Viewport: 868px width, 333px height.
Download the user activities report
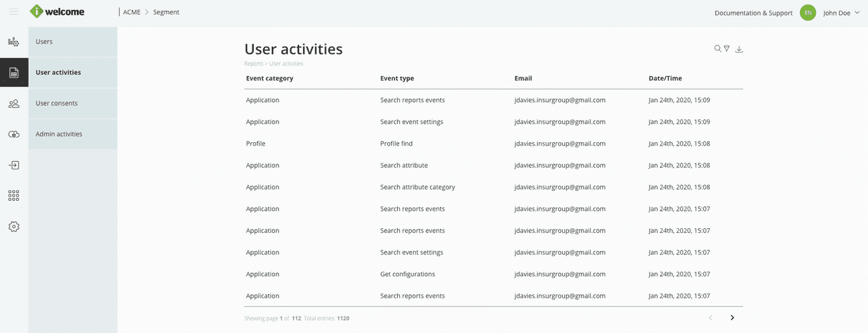point(739,49)
